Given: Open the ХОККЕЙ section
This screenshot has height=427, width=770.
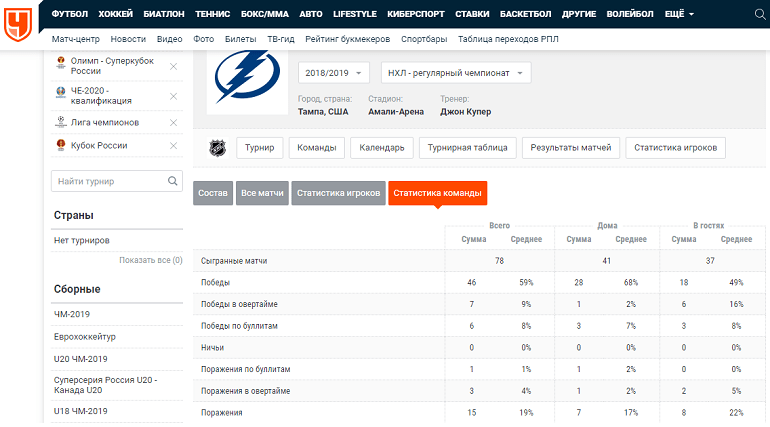Looking at the screenshot, I should click(115, 14).
